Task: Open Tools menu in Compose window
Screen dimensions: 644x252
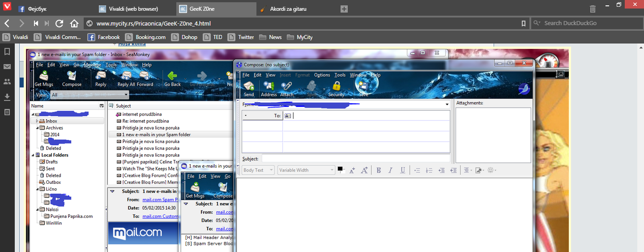Action: click(340, 75)
